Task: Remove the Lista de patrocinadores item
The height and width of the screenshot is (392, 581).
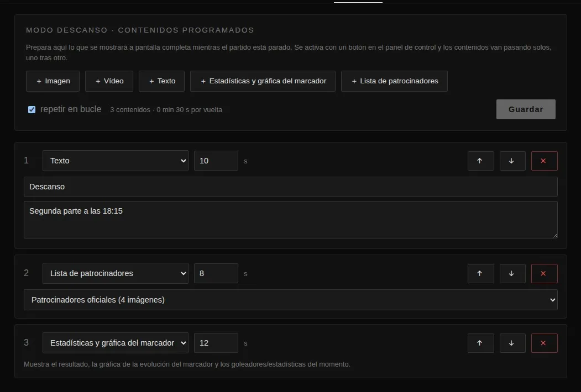Action: click(x=545, y=273)
